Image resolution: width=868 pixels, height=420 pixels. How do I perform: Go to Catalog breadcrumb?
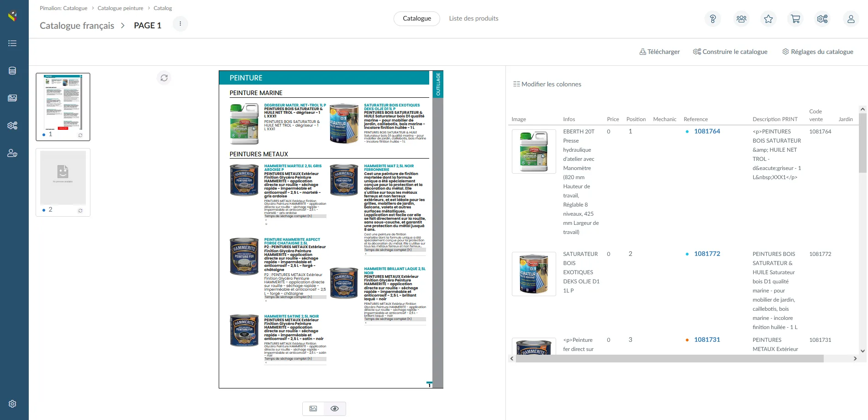(x=163, y=8)
